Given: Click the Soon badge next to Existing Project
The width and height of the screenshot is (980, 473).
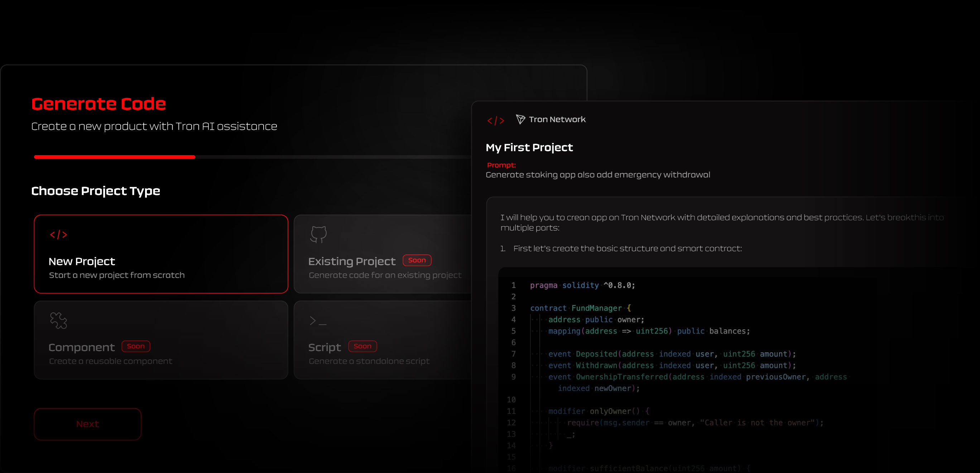Looking at the screenshot, I should pos(417,260).
